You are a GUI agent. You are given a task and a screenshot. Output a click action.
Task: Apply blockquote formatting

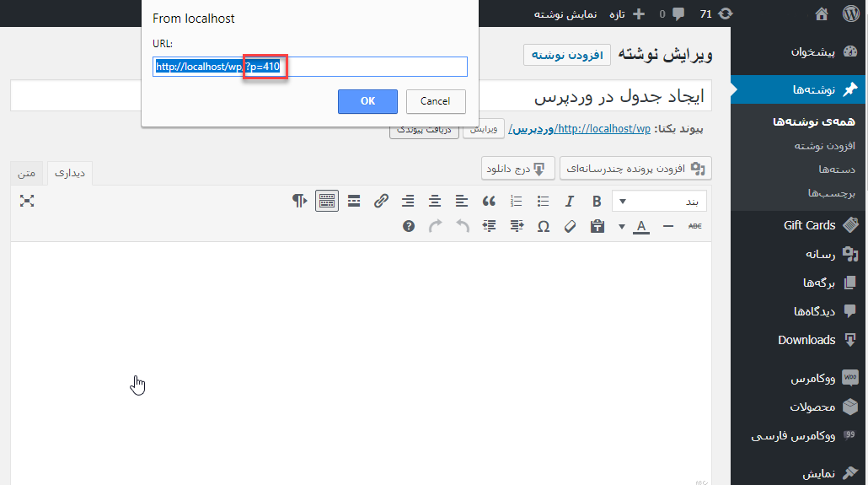pyautogui.click(x=489, y=202)
